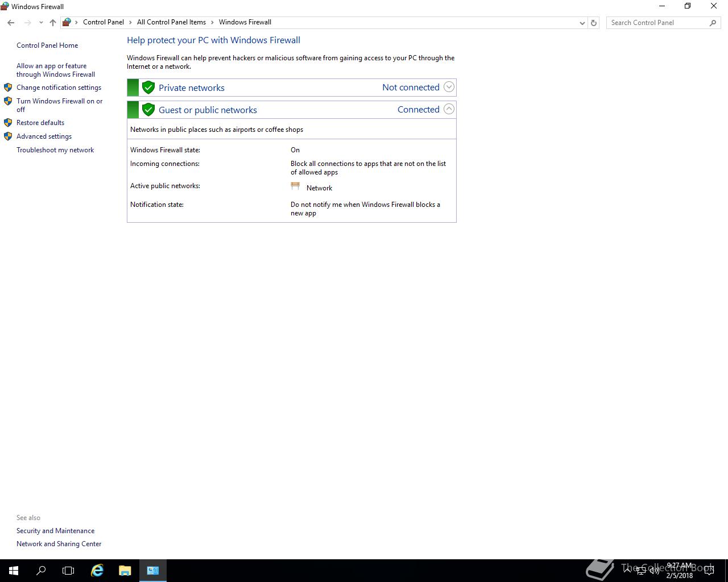Click Restore defaults link
Image resolution: width=728 pixels, height=582 pixels.
(40, 123)
